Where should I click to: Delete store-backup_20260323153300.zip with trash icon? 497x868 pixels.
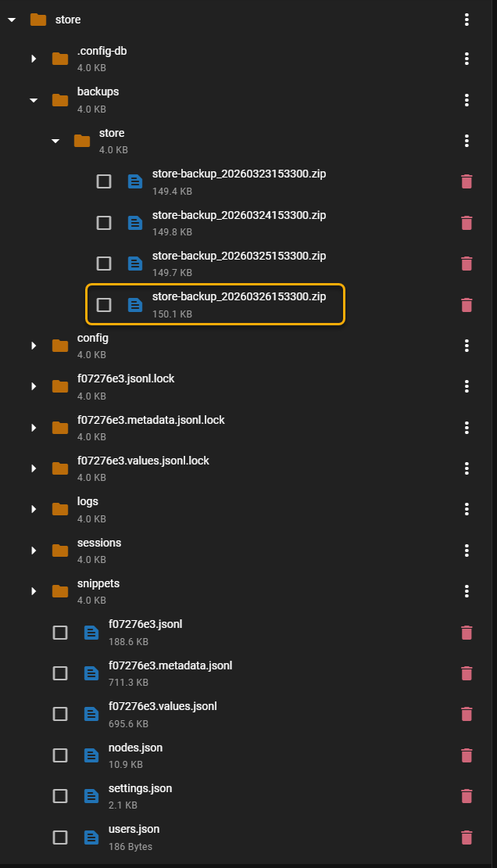pos(467,181)
